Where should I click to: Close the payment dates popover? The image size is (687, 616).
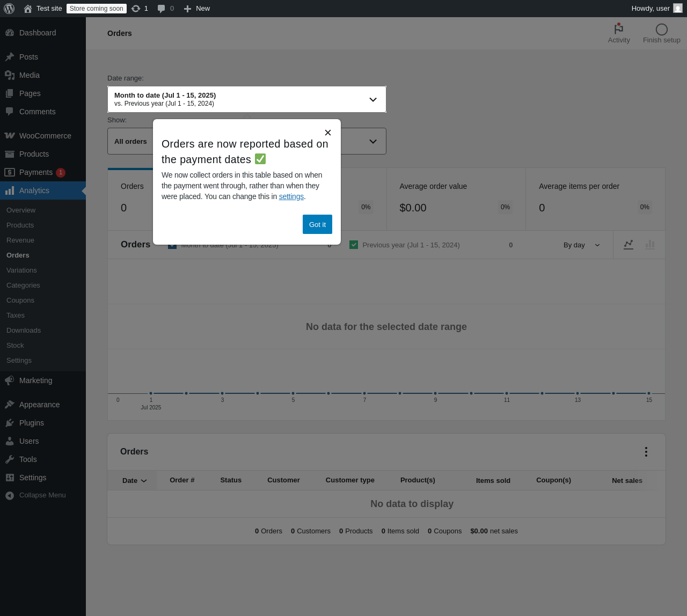(x=328, y=133)
